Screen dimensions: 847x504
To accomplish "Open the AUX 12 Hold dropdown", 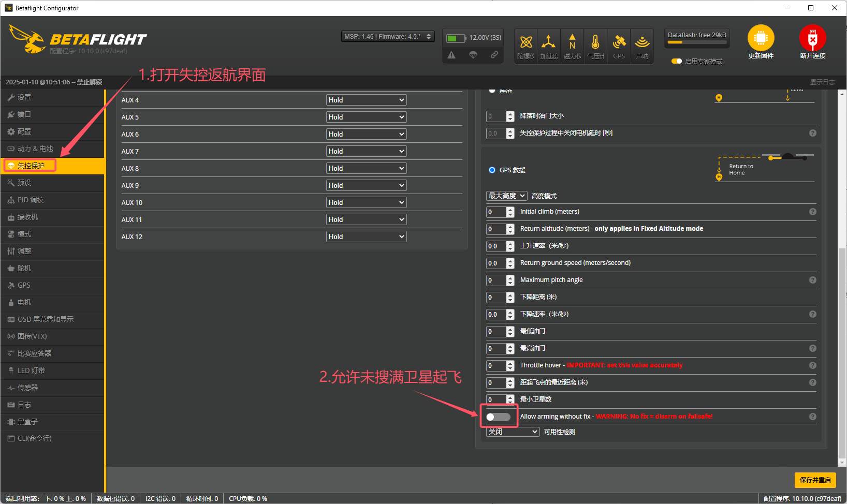I will (x=366, y=236).
